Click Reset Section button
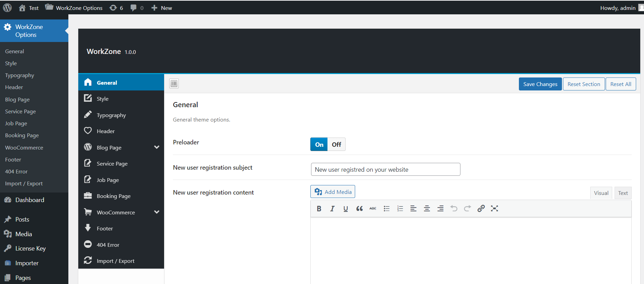644x284 pixels. (584, 84)
